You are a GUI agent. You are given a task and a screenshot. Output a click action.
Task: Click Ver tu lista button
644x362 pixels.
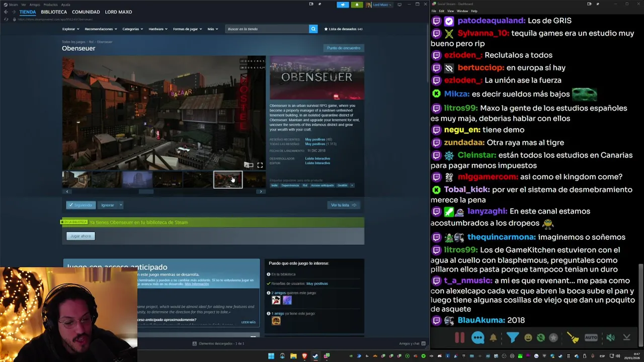point(344,205)
